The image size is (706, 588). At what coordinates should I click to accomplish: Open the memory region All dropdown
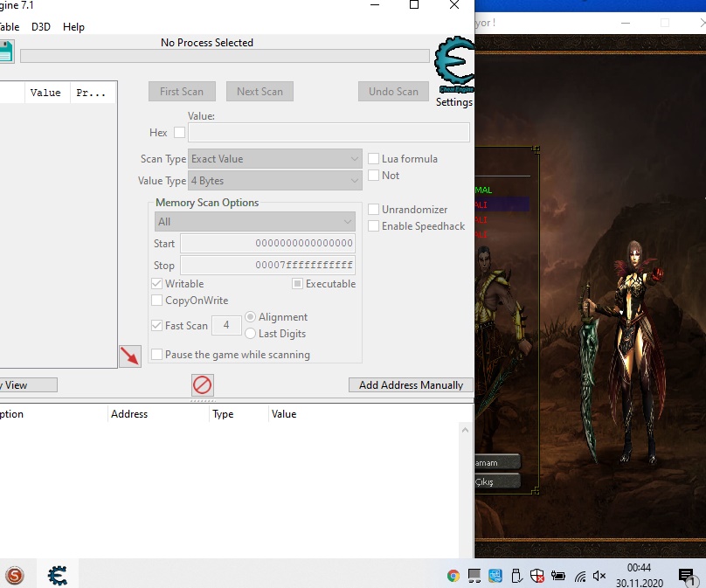255,222
